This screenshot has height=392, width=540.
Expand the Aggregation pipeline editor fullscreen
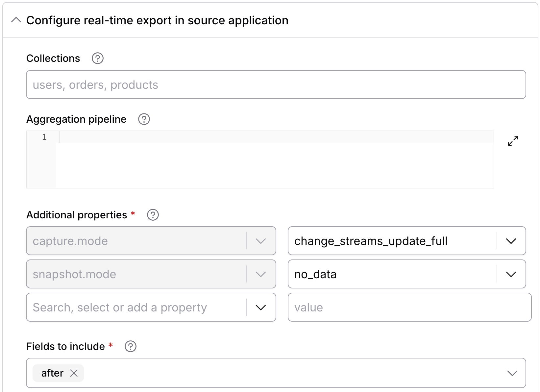(x=513, y=141)
